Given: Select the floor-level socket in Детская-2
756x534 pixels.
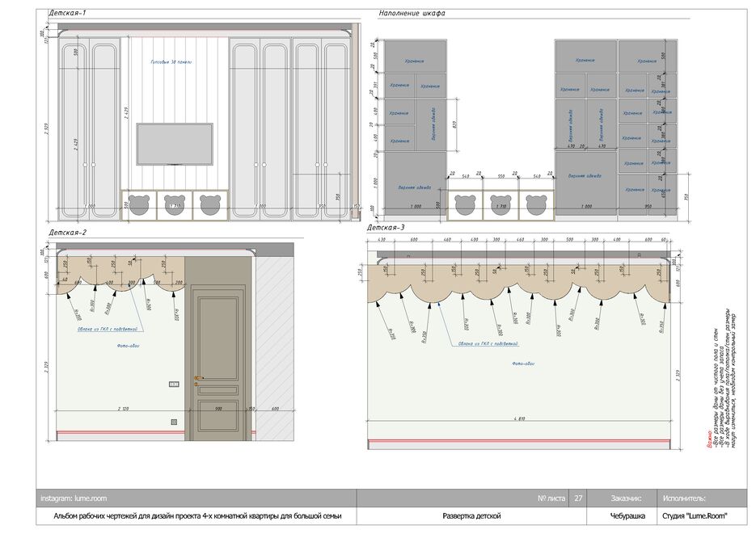Looking at the screenshot, I should [174, 422].
